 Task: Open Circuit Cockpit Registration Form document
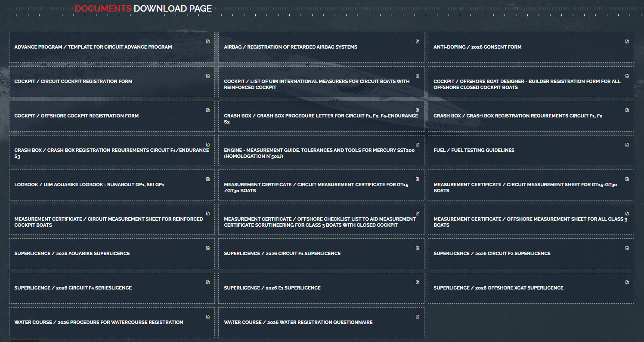click(x=73, y=81)
